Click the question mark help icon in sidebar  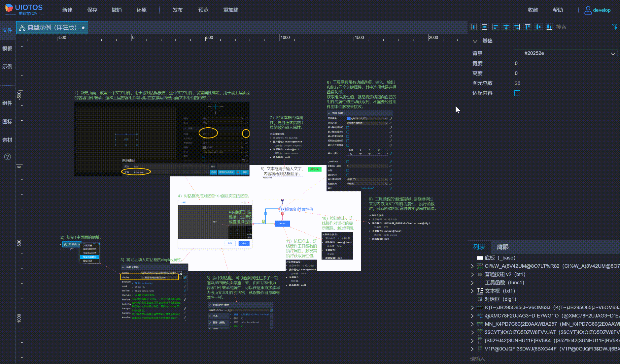pos(7,157)
